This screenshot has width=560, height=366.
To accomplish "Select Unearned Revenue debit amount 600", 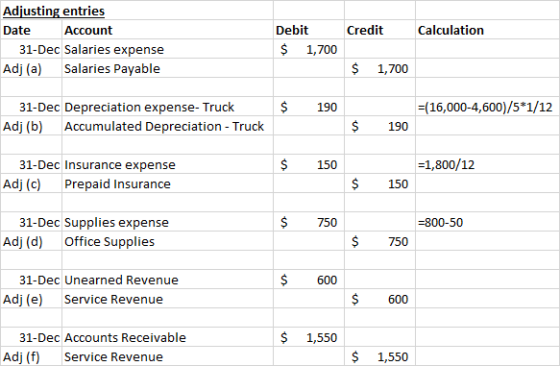I will click(x=309, y=280).
